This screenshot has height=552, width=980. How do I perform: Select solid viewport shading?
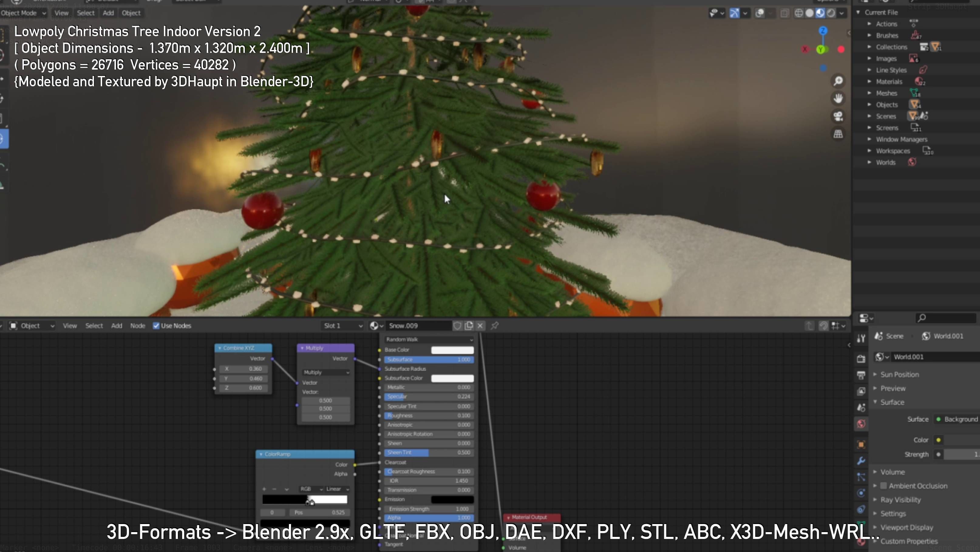[x=810, y=13]
